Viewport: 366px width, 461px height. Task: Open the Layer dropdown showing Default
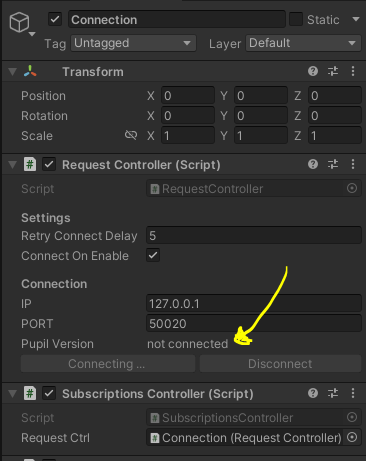coord(303,43)
